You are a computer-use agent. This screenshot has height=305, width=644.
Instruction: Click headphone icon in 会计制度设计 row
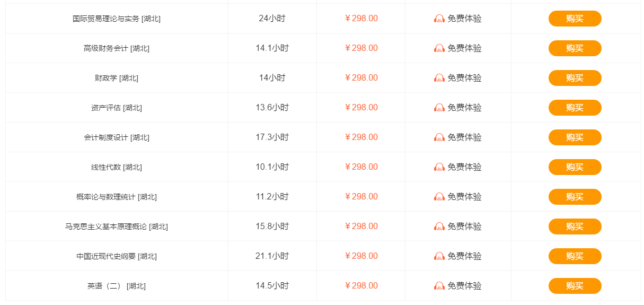point(439,137)
